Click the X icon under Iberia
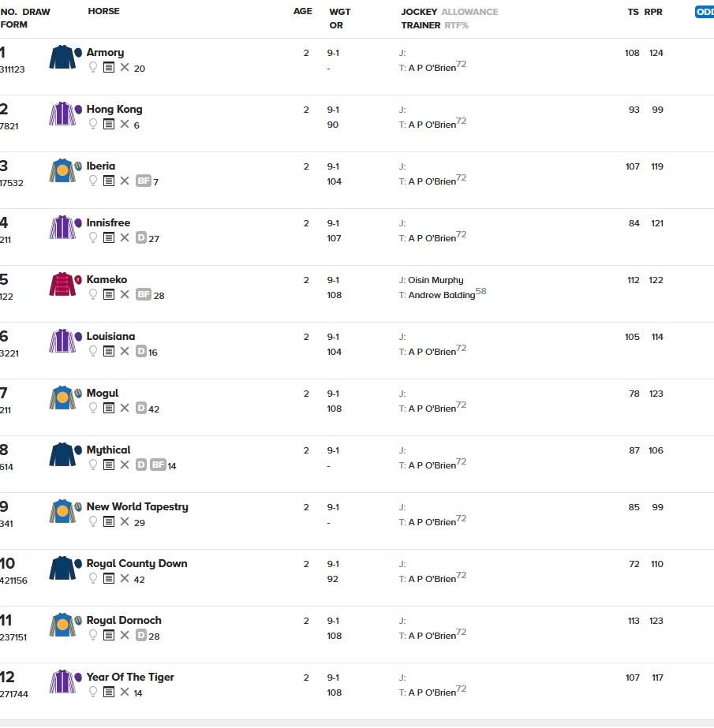Screen dimensions: 714x728 click(124, 181)
